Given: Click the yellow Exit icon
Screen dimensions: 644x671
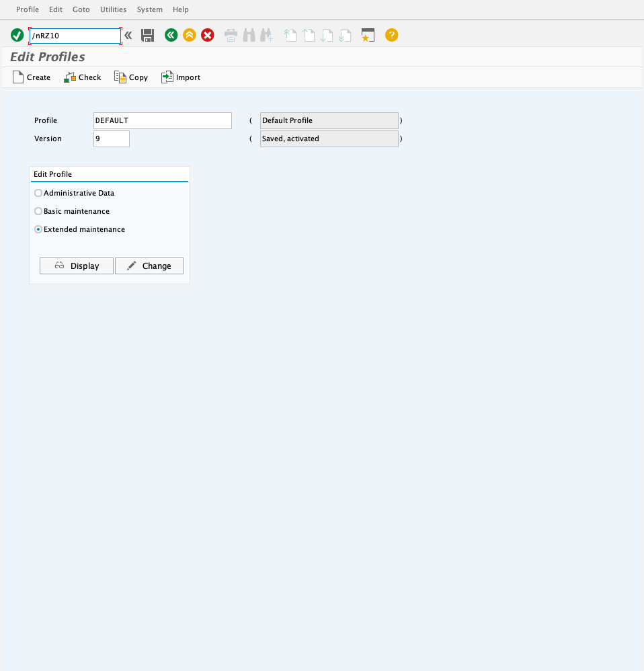Looking at the screenshot, I should 189,35.
